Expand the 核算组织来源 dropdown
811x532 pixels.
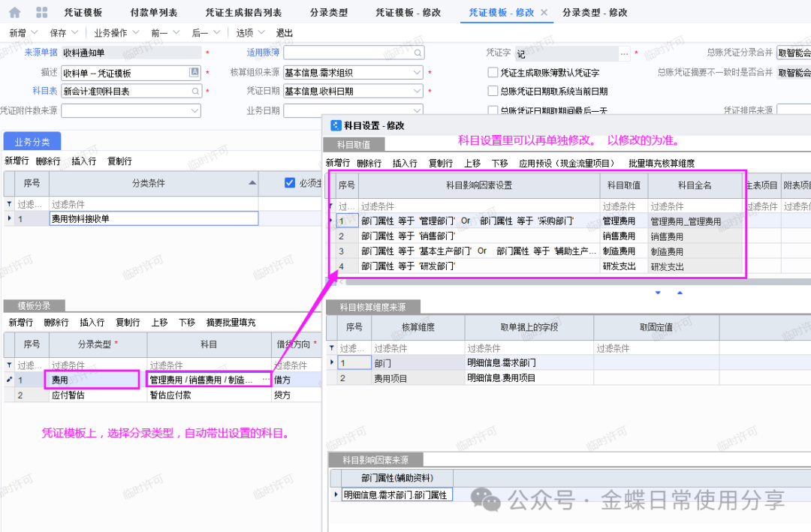(418, 73)
